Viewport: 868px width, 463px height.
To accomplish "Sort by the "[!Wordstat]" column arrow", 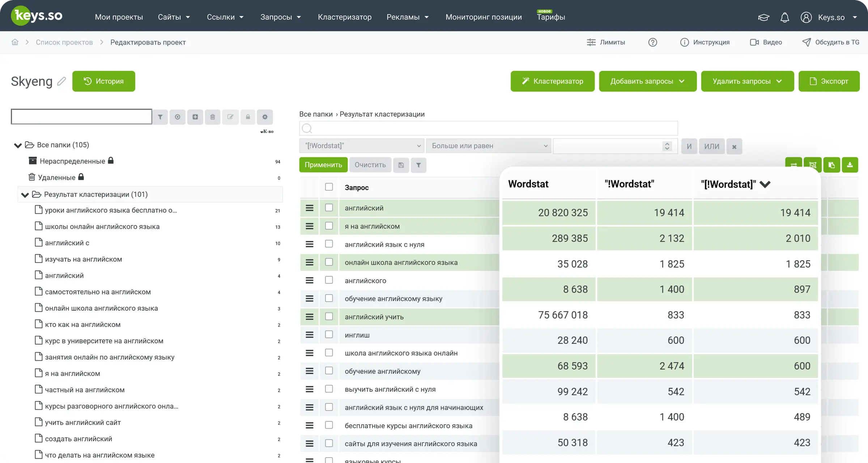I will 765,184.
